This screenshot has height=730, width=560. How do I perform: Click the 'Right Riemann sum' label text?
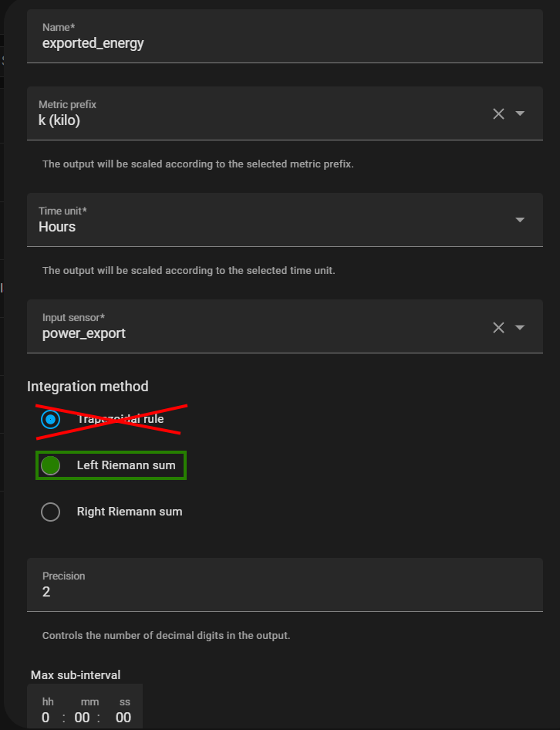[x=130, y=512]
